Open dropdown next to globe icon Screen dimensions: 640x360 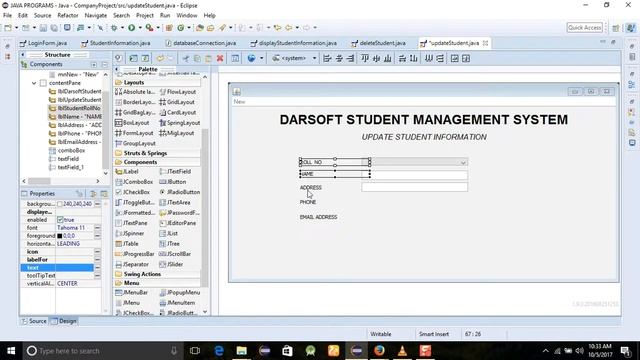(261, 58)
